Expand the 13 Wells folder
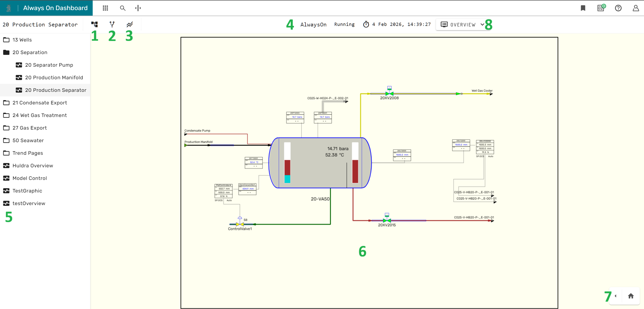Screen dimensions: 644x309 (x=22, y=40)
